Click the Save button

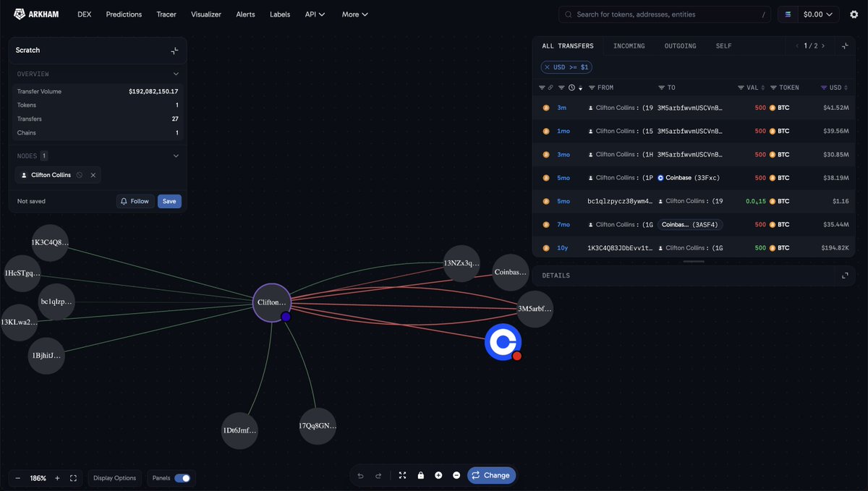click(x=169, y=201)
